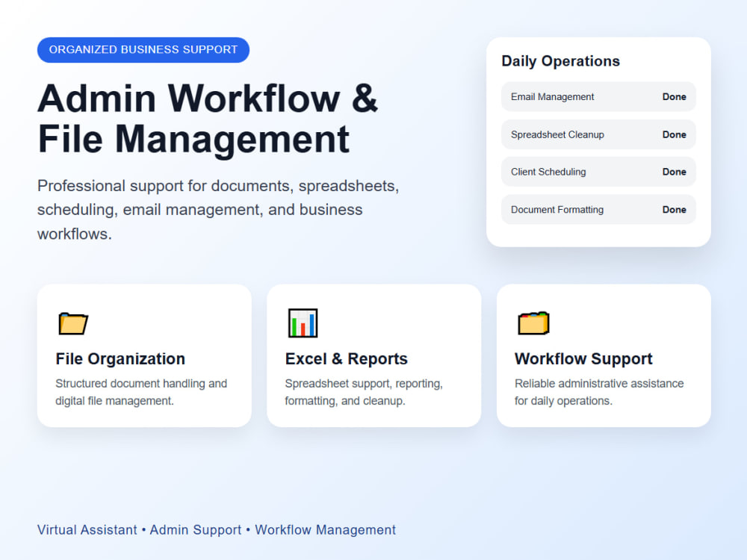The image size is (747, 560).
Task: Click the bar chart icon above Excel & Reports
Action: 303,323
